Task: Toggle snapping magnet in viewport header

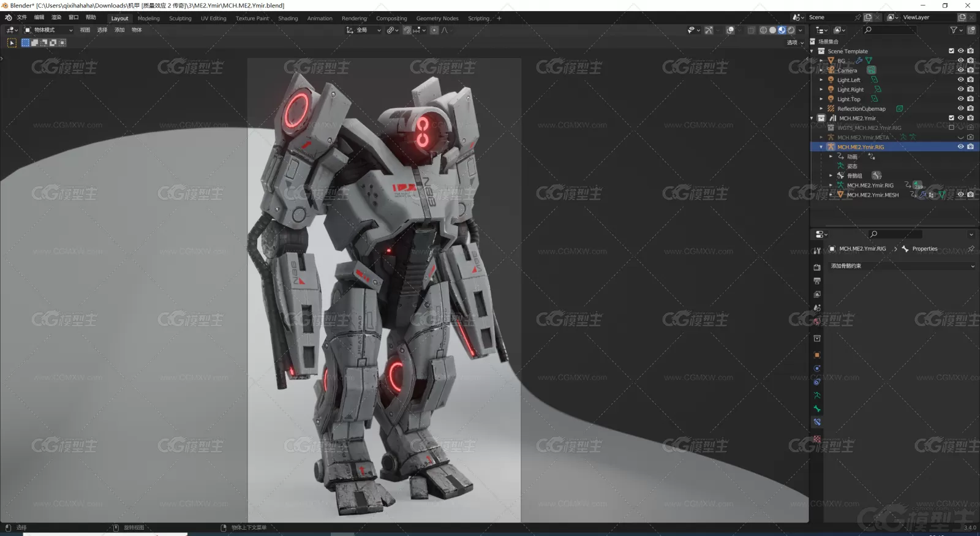Action: (407, 30)
